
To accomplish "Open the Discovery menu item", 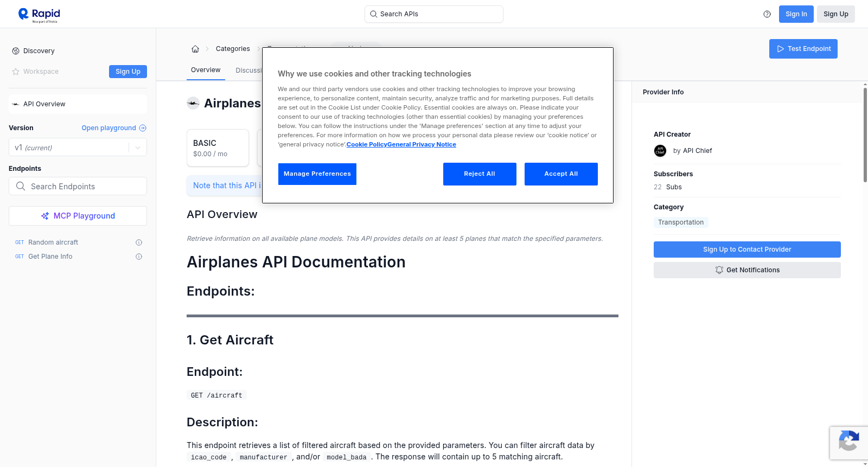I will click(x=39, y=51).
